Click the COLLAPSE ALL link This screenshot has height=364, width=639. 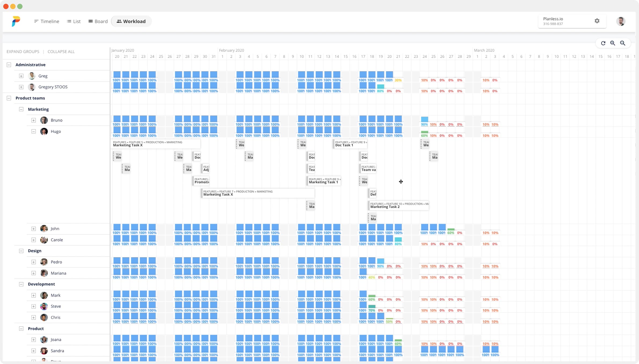[x=61, y=51]
